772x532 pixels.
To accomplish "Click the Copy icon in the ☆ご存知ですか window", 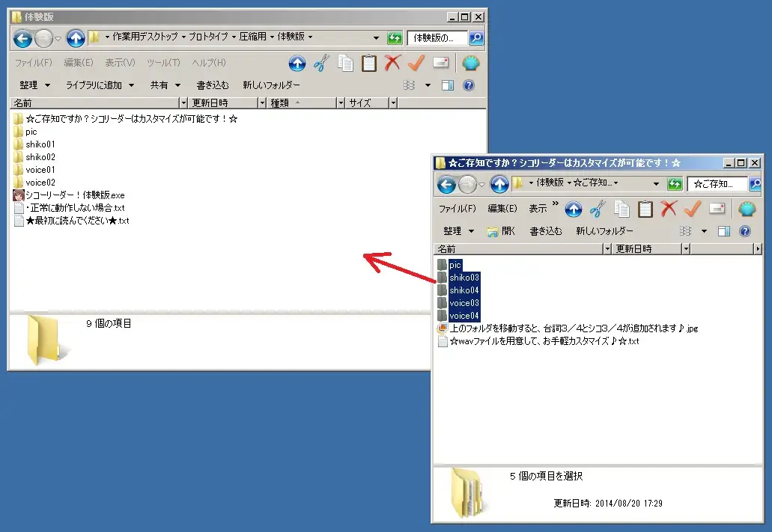I will [621, 209].
